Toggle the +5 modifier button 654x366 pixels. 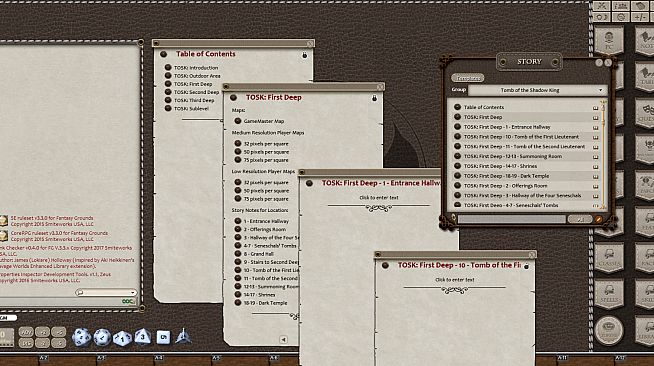point(58,332)
